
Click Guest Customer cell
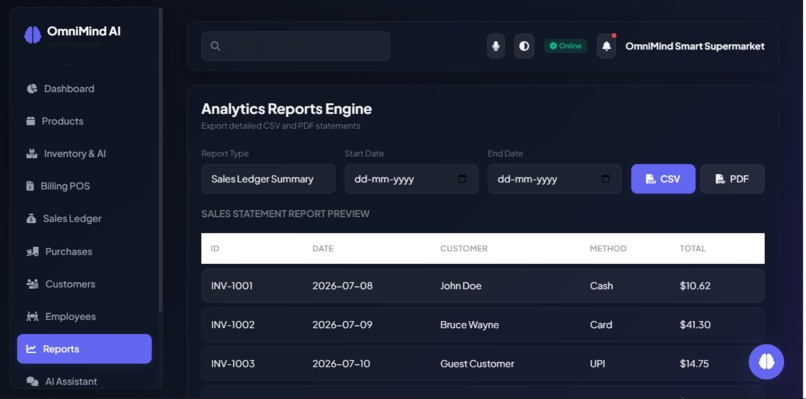click(477, 364)
